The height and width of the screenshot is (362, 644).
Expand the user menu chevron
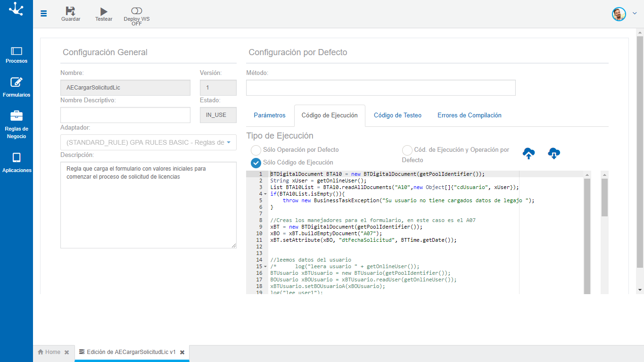pyautogui.click(x=634, y=14)
